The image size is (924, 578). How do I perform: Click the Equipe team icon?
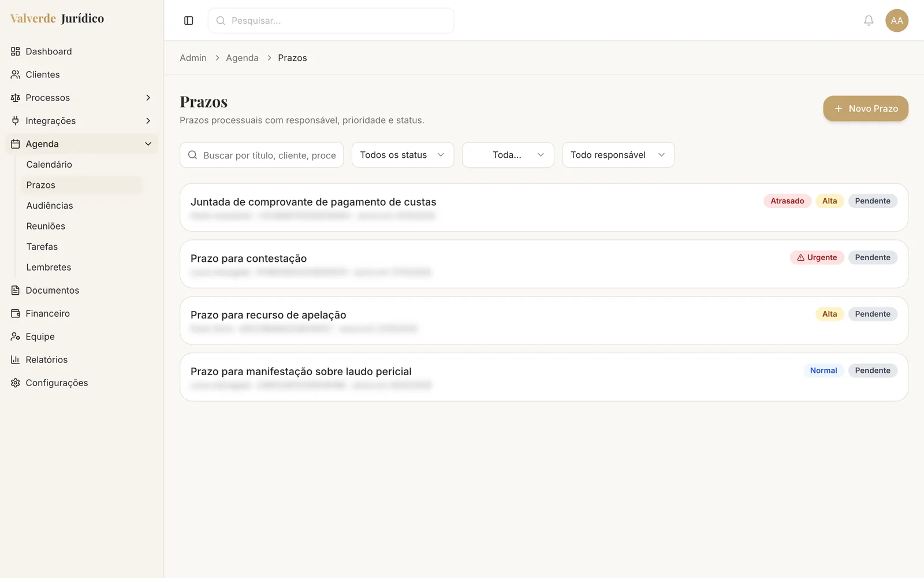coord(16,336)
